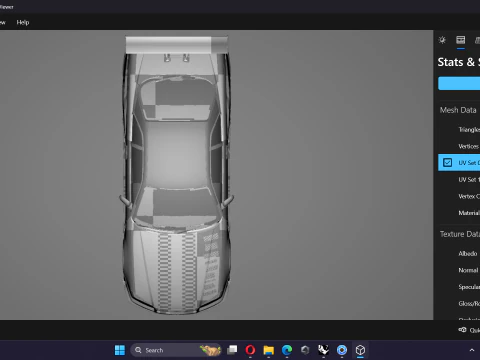Click the car model in the viewport
Viewport: 480px width, 360px height.
177,175
